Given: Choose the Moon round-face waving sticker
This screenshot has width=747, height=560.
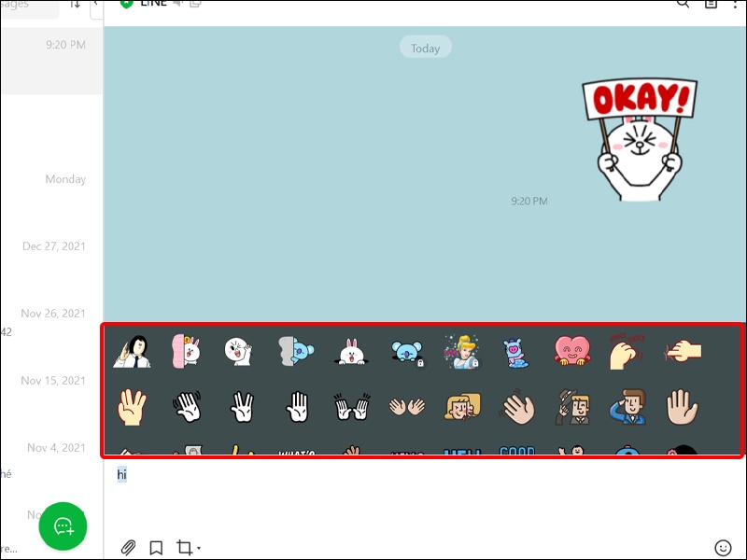Looking at the screenshot, I should (x=239, y=352).
